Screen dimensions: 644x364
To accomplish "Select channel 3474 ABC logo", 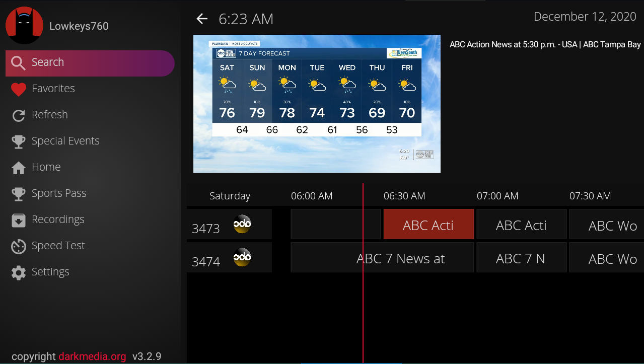I will pos(242,257).
